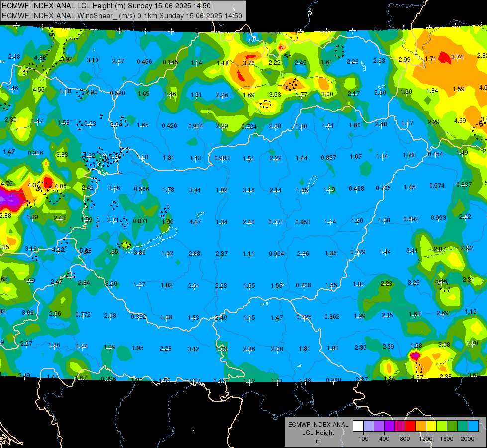The height and width of the screenshot is (448, 487).
Task: Click the wind shear value 0.853
Action: click(303, 222)
